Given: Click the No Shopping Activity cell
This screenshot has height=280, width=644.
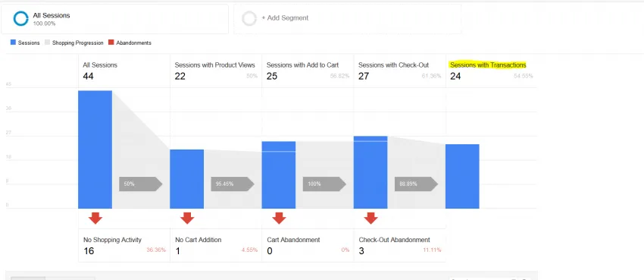Looking at the screenshot, I should click(124, 245).
